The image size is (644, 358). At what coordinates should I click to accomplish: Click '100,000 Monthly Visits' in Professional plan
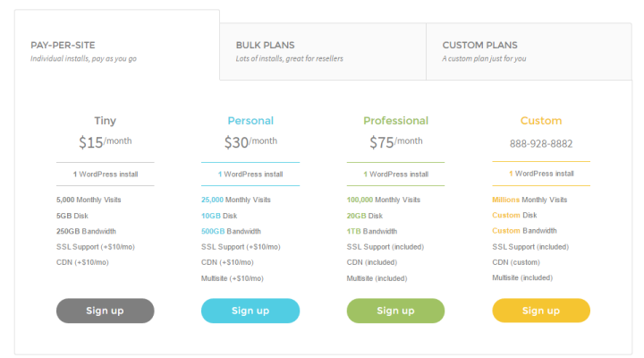[383, 200]
